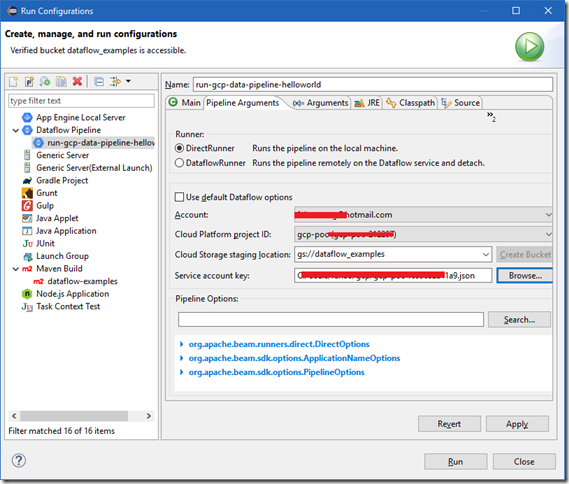Click the Collapse All toolbar icon
Viewport: 569px width, 484px height.
[99, 82]
